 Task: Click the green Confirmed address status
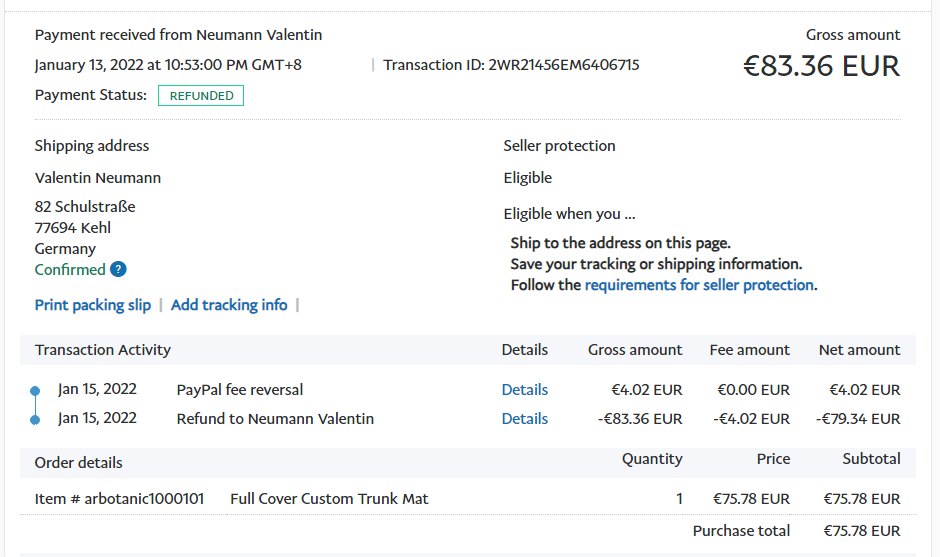pos(70,269)
